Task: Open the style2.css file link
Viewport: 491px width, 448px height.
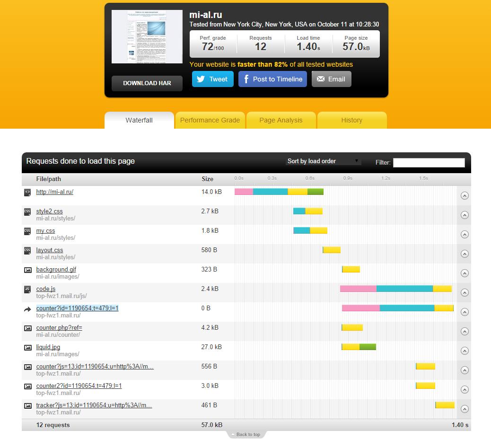Action: (50, 211)
